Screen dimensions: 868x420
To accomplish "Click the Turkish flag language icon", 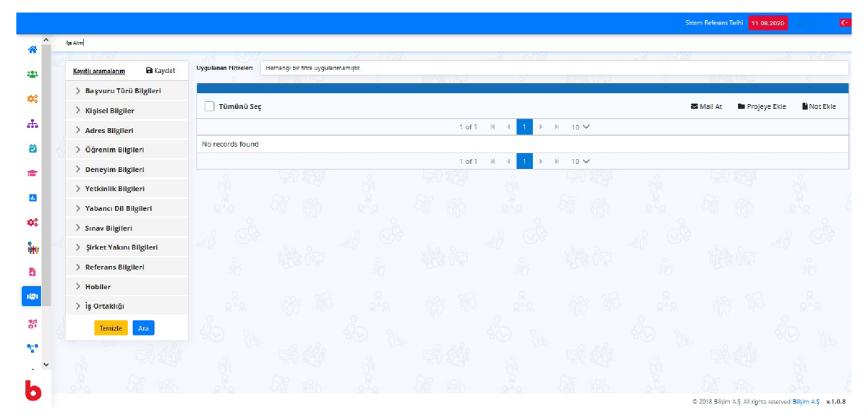I will click(844, 22).
